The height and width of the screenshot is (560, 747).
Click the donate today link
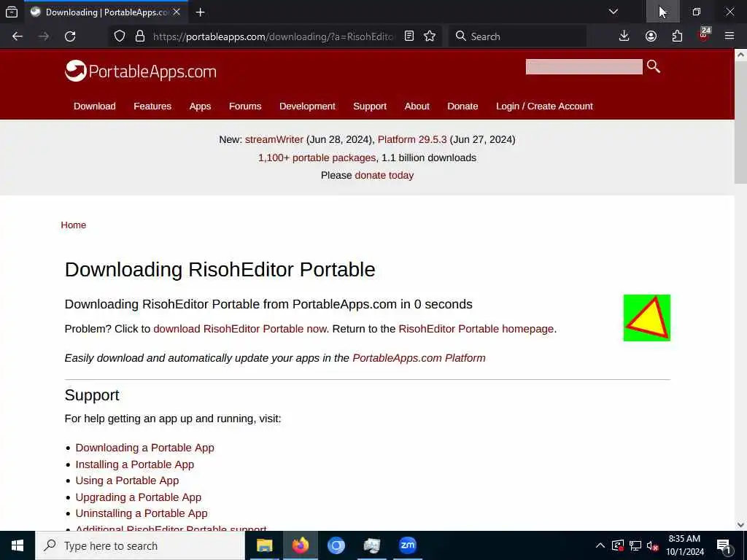(384, 175)
